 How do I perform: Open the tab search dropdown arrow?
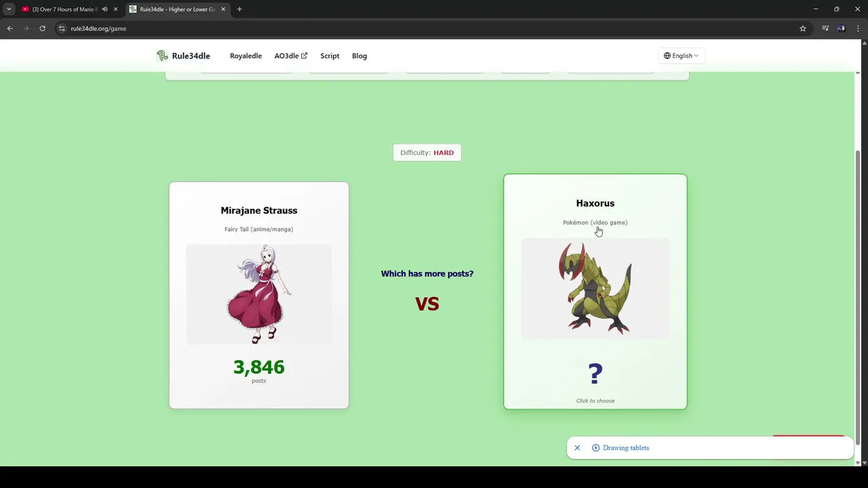9,9
